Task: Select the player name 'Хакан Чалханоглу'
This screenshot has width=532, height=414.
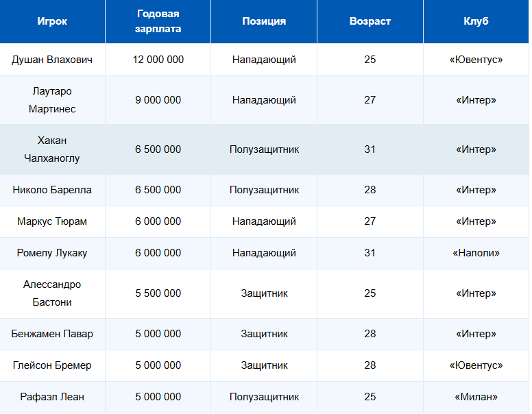Action: [x=52, y=149]
